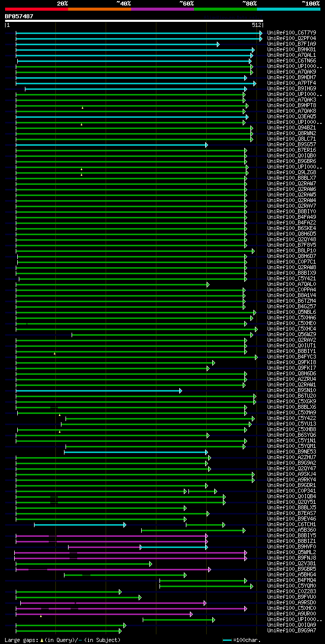This screenshot has width=325, height=644.
Task: Select the UniRef100_B9HDH7 label
Action: [292, 77]
